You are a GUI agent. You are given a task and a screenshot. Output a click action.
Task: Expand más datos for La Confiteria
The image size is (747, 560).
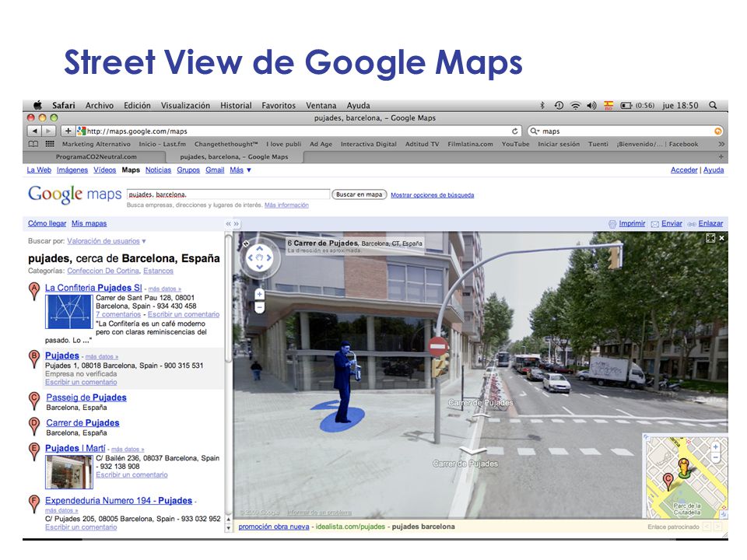click(164, 289)
